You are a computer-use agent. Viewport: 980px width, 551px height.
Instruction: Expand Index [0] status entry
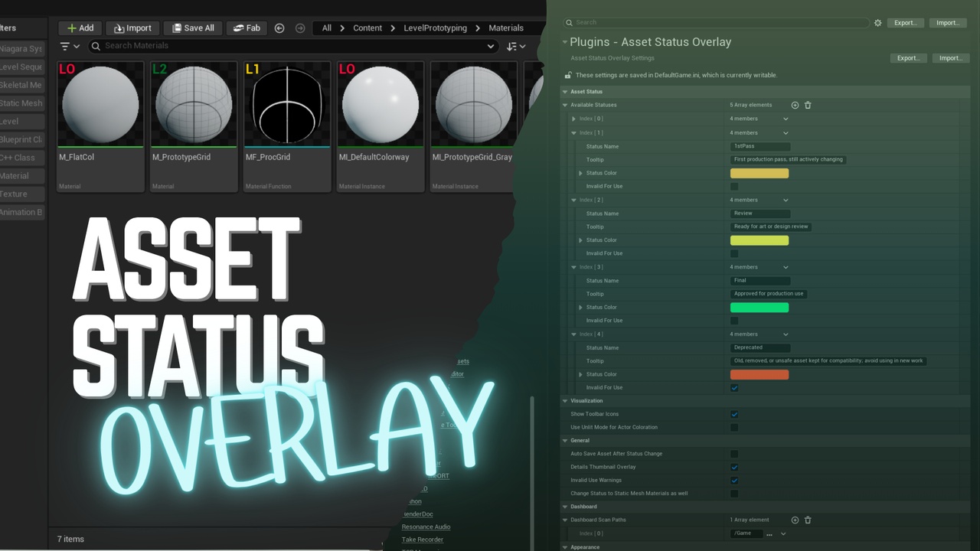pyautogui.click(x=574, y=119)
